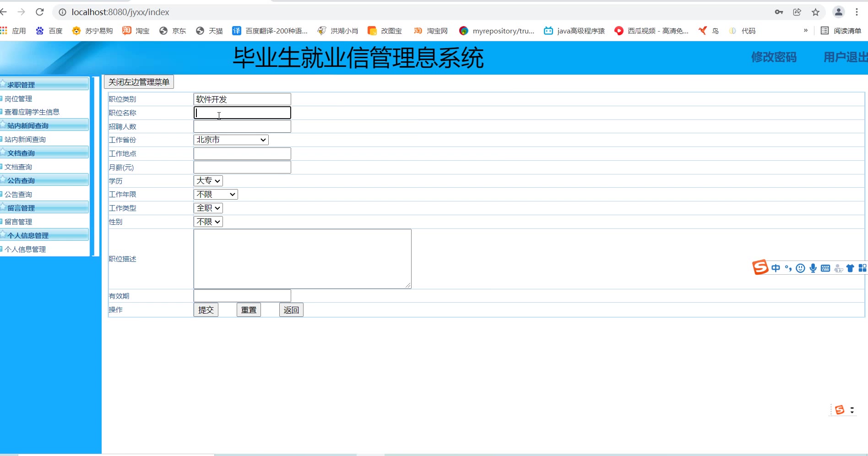Image resolution: width=868 pixels, height=456 pixels.
Task: Open the Chrome profile avatar
Action: coord(839,12)
